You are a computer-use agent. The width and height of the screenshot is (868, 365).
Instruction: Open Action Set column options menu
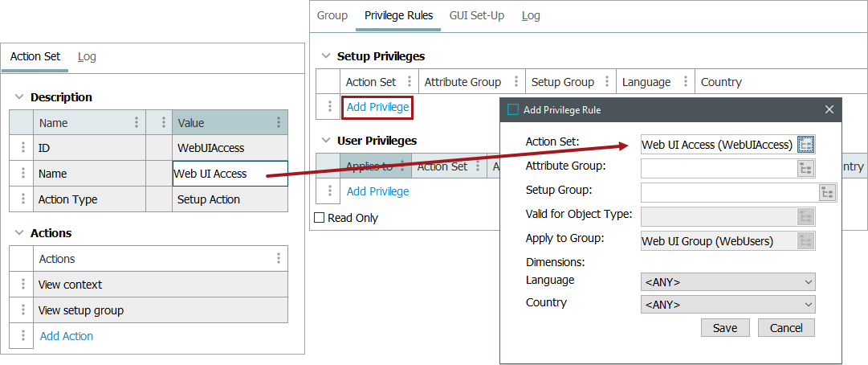(x=410, y=82)
